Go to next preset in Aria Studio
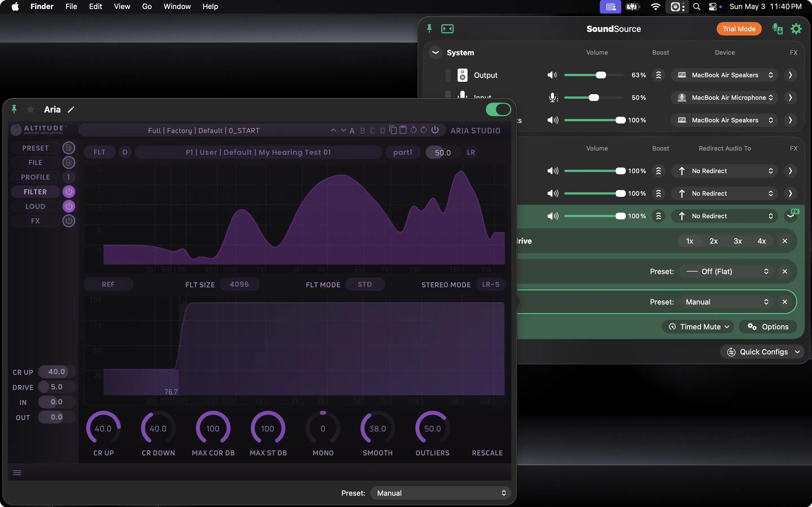Viewport: 812px width, 507px height. [x=343, y=130]
